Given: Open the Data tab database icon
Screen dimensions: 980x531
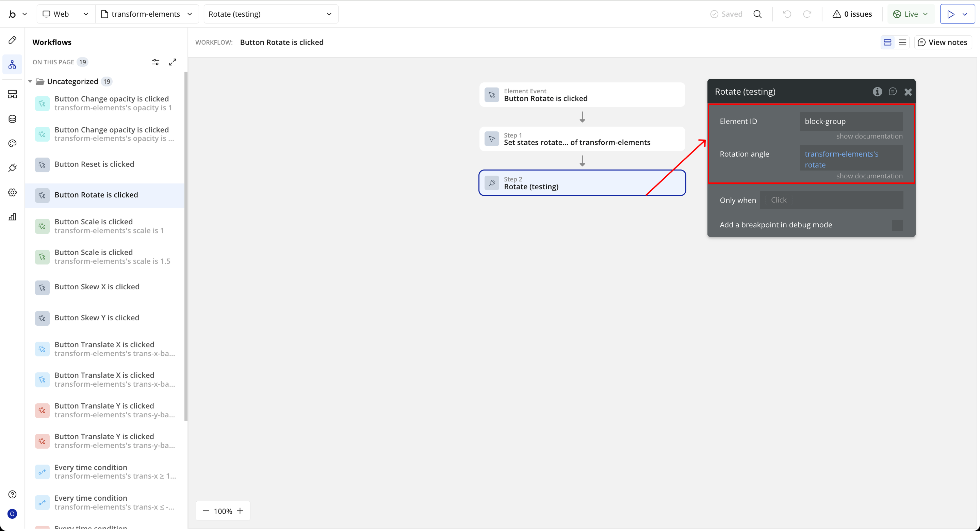Looking at the screenshot, I should [x=12, y=119].
